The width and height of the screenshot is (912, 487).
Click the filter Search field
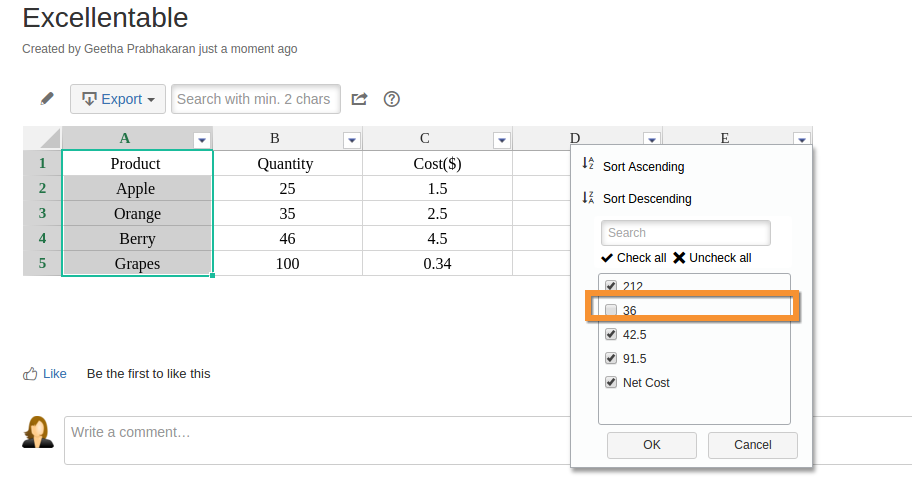pyautogui.click(x=686, y=233)
